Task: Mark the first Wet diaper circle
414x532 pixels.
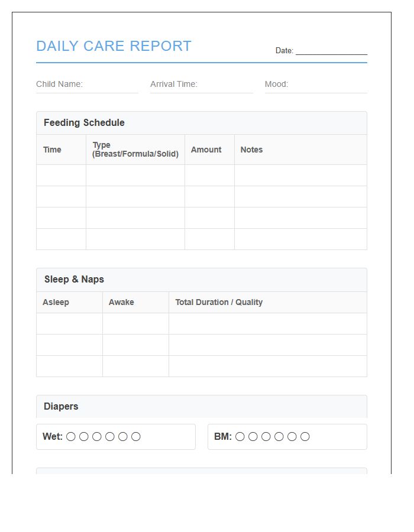Action: coord(71,437)
